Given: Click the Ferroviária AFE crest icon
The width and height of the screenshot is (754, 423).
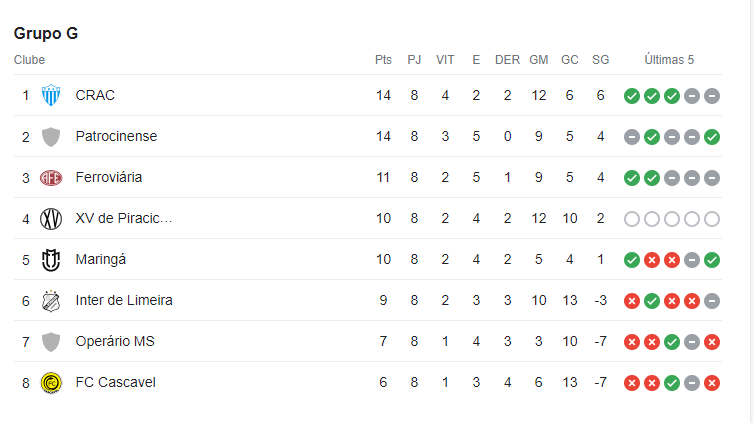Looking at the screenshot, I should [x=51, y=178].
